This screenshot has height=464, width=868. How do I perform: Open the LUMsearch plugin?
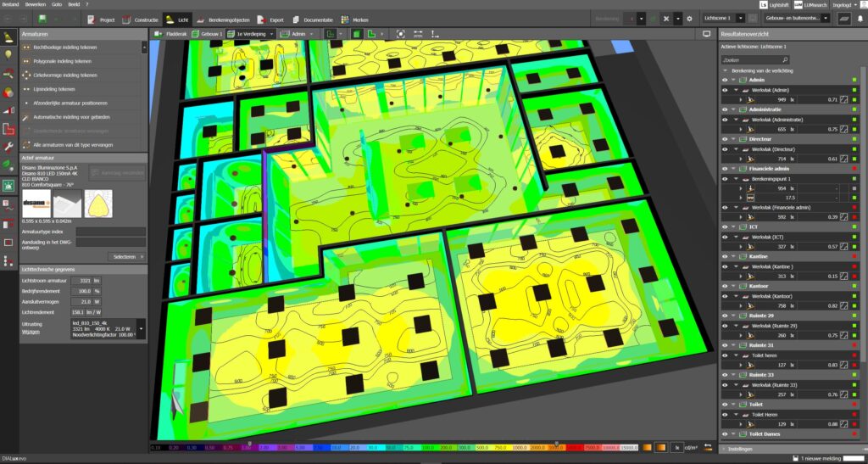(810, 5)
